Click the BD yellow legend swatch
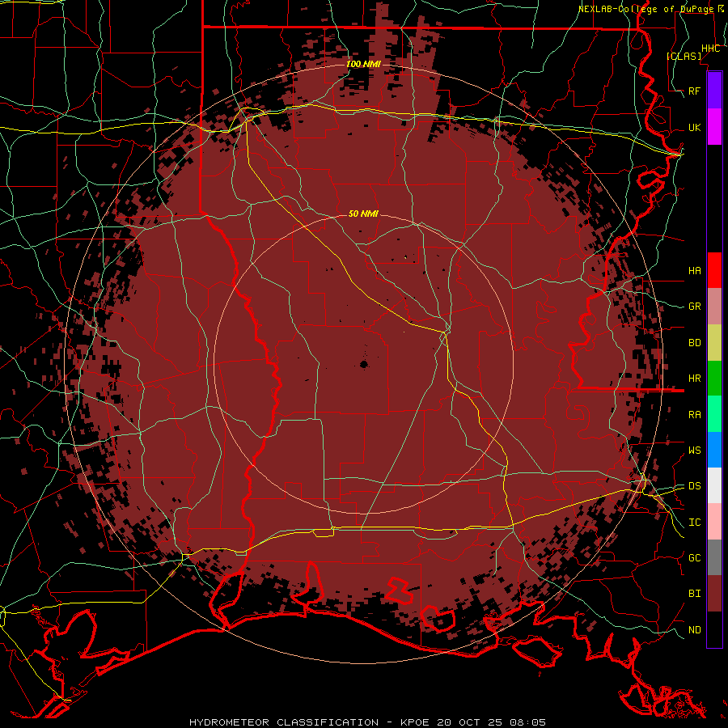The height and width of the screenshot is (728, 728). click(x=714, y=343)
